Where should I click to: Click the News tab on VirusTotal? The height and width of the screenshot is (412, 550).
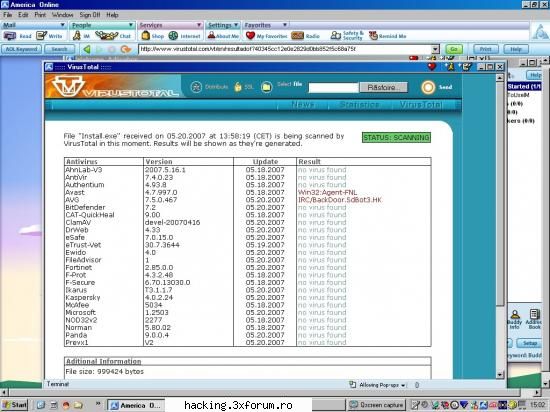tap(302, 105)
